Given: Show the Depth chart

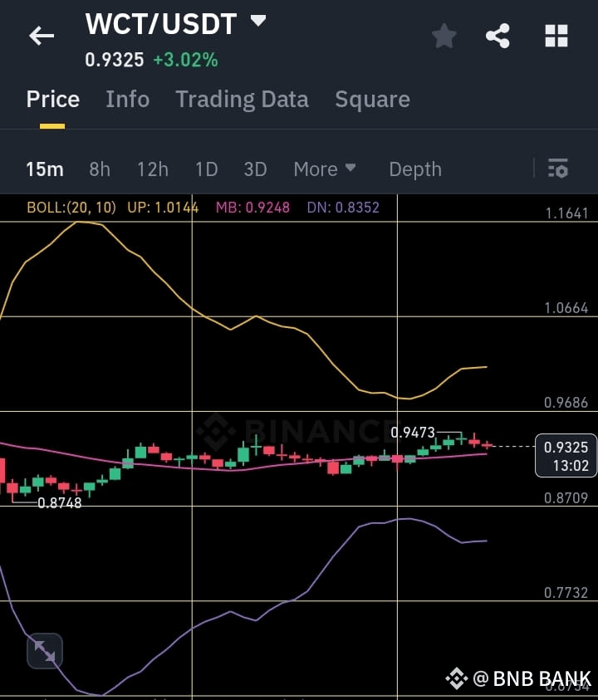Looking at the screenshot, I should (x=415, y=169).
